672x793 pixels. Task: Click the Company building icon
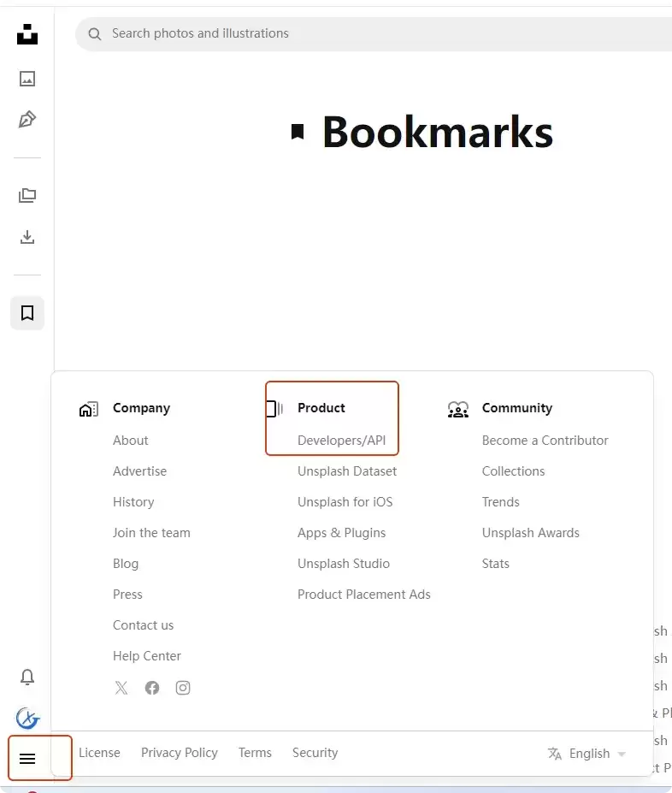89,409
